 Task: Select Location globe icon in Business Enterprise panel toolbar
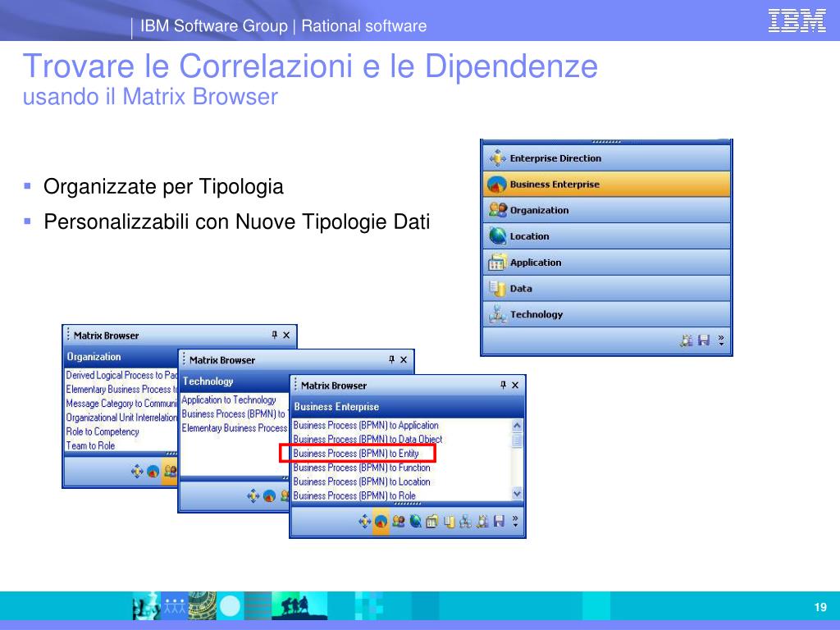pos(415,521)
